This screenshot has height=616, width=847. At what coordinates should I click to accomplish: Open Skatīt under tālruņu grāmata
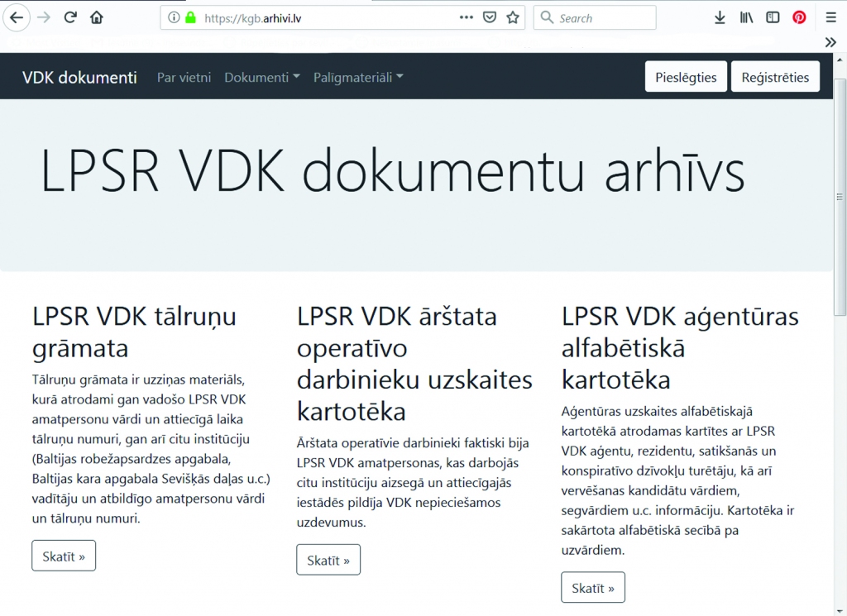[64, 556]
